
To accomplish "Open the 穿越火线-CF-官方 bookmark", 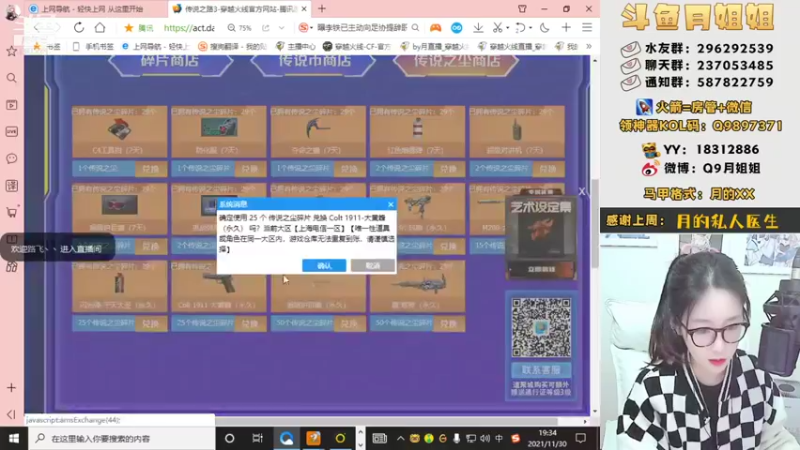I will tap(357, 46).
